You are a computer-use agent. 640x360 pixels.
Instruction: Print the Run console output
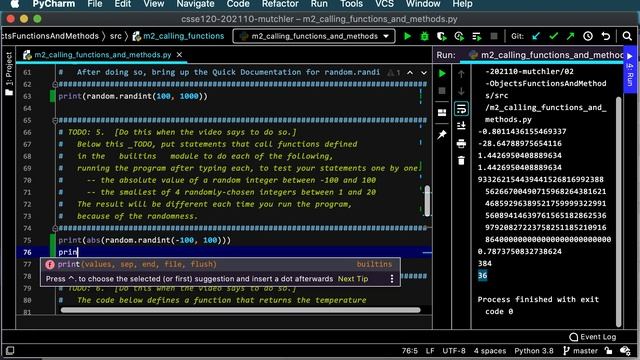point(461,143)
